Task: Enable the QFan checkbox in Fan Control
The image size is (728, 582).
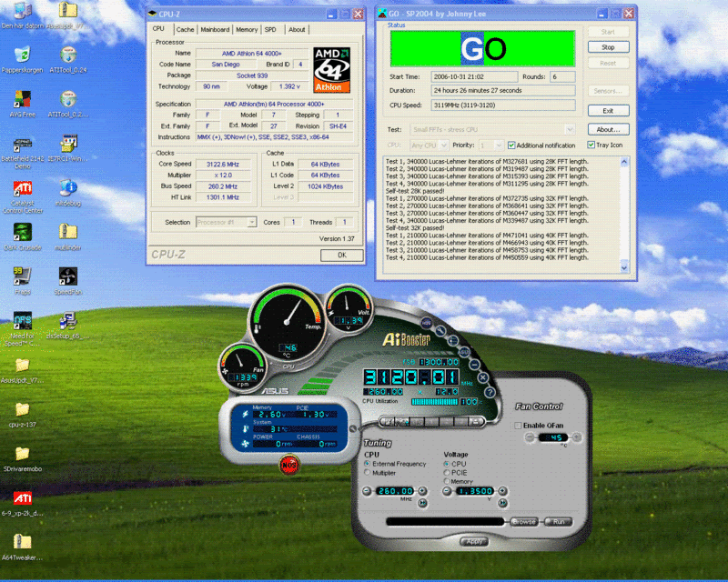Action: [518, 425]
